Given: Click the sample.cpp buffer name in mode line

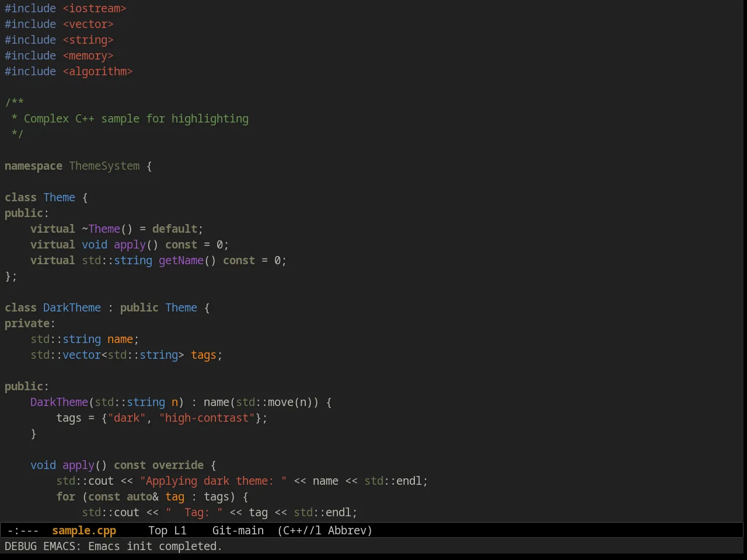Looking at the screenshot, I should tap(84, 530).
